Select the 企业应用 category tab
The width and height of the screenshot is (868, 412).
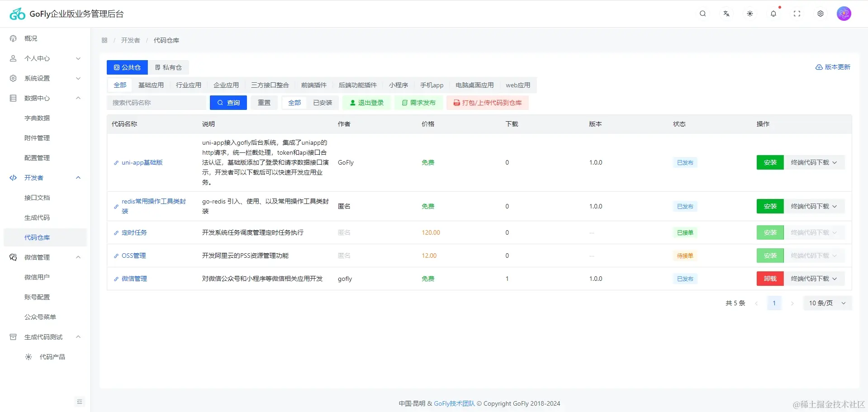[x=226, y=85]
